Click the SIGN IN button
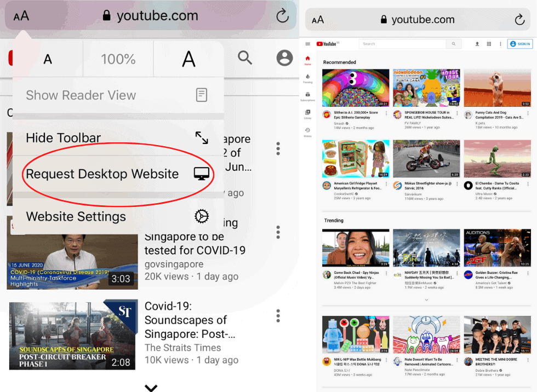 coord(519,44)
